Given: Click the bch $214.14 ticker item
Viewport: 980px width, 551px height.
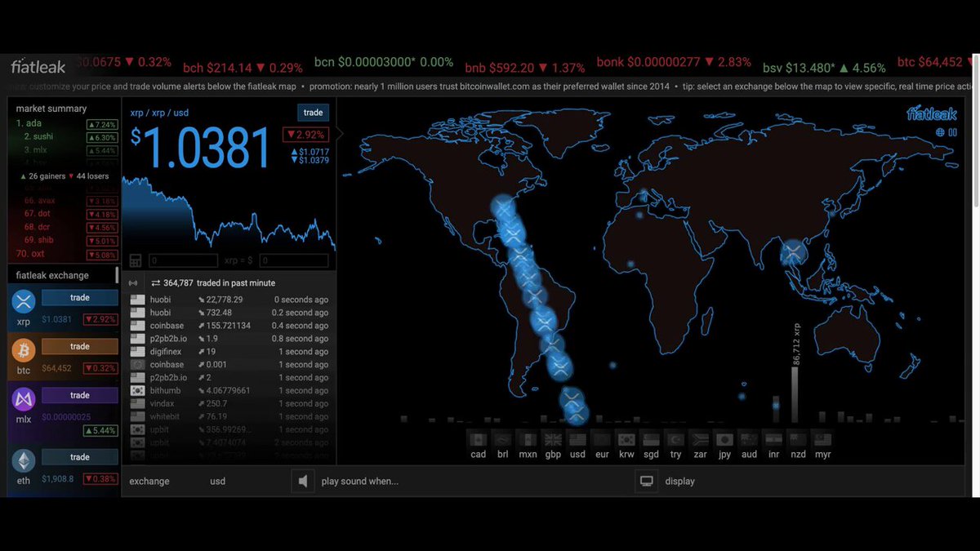Looking at the screenshot, I should [x=243, y=68].
